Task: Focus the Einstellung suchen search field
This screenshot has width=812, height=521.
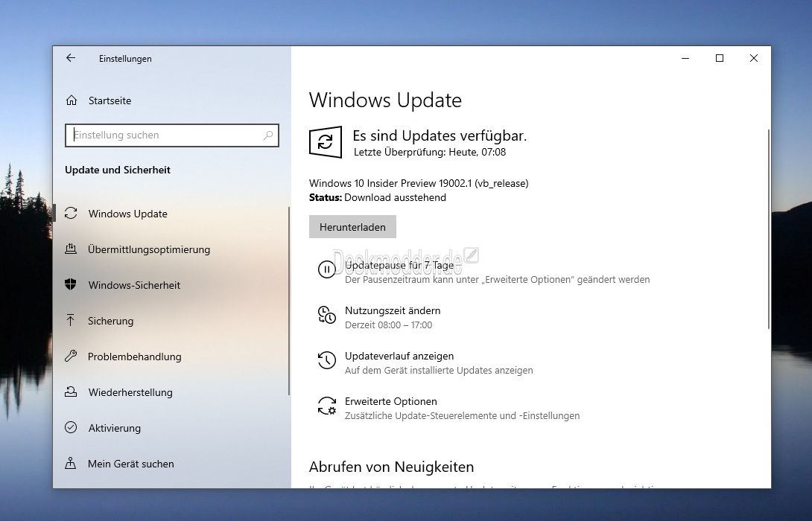Action: (x=164, y=135)
